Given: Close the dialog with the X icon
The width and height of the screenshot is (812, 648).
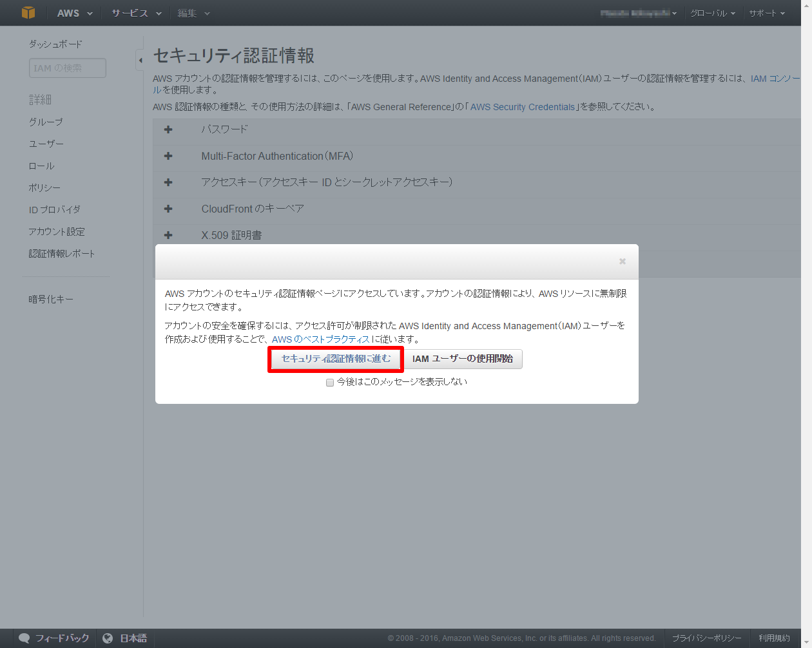Looking at the screenshot, I should pyautogui.click(x=623, y=261).
